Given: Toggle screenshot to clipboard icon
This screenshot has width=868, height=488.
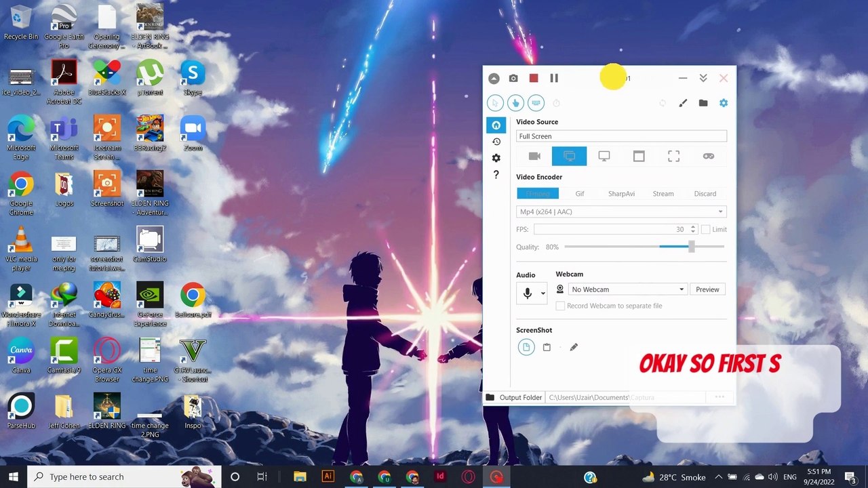Looking at the screenshot, I should (547, 348).
